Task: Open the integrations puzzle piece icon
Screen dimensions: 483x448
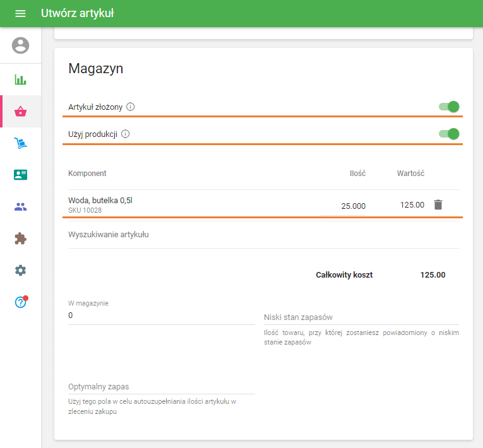Action: pyautogui.click(x=21, y=239)
